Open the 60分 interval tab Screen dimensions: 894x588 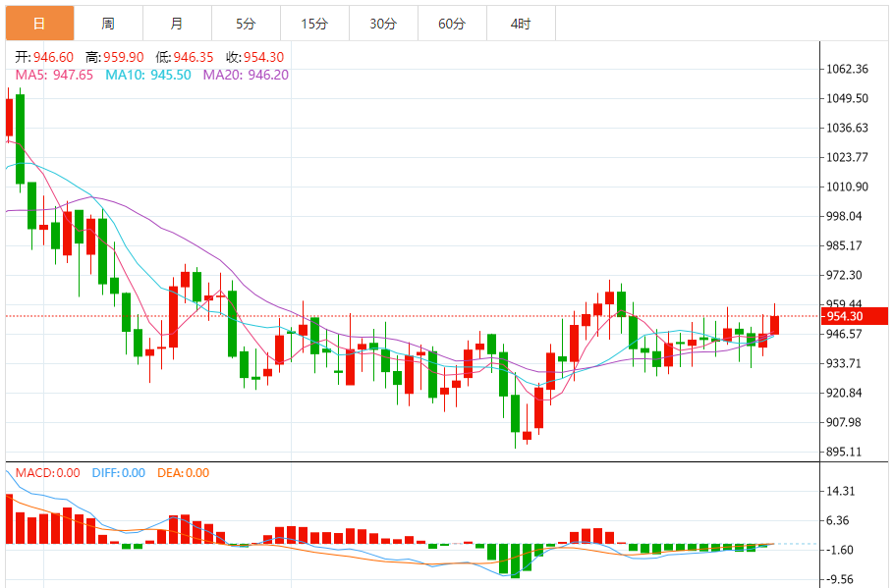tap(452, 24)
